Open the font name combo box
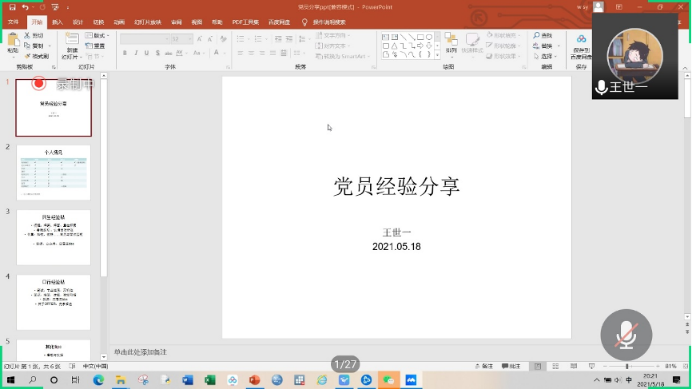This screenshot has height=390, width=693. click(145, 39)
